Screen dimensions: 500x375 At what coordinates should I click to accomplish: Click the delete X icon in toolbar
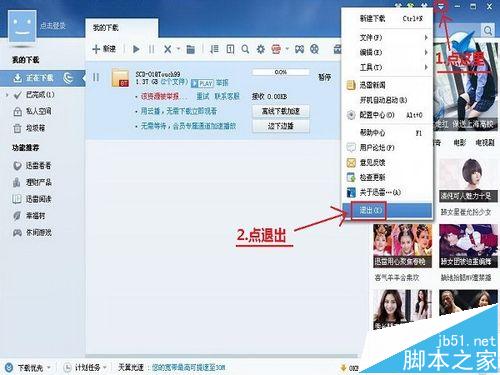coord(168,49)
